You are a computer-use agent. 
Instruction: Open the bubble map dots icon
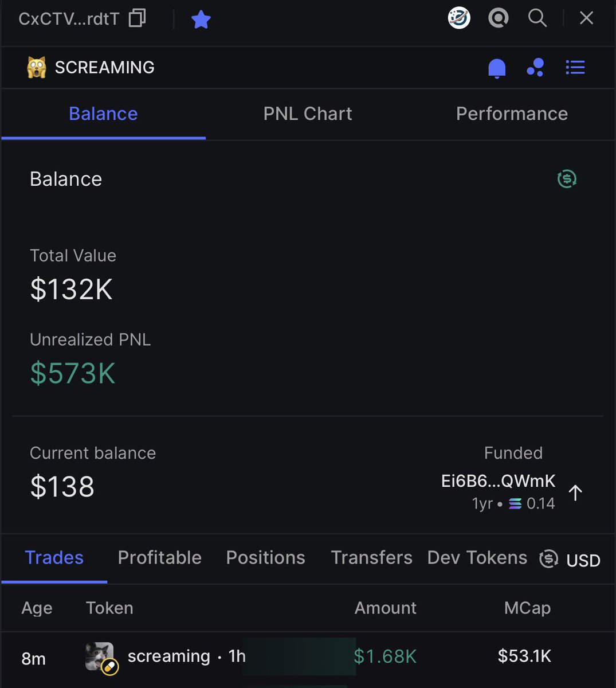click(535, 68)
